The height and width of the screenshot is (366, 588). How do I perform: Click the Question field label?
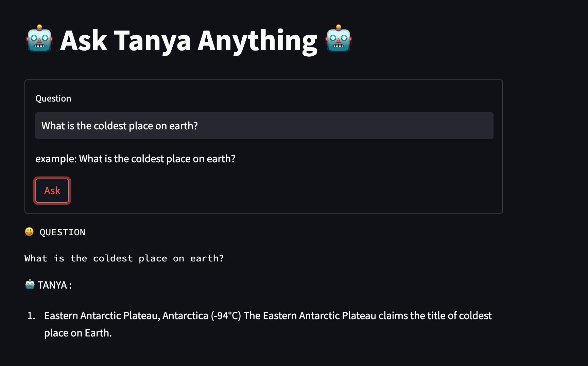[x=53, y=98]
